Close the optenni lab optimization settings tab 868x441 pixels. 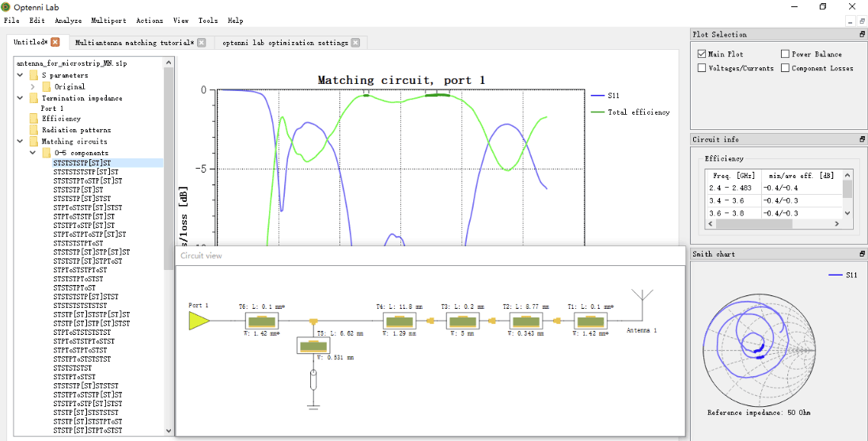pyautogui.click(x=355, y=43)
